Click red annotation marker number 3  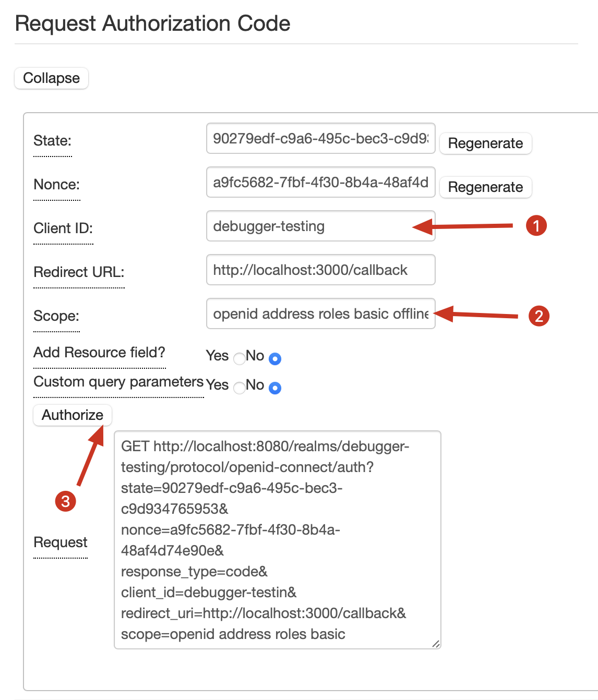(66, 501)
